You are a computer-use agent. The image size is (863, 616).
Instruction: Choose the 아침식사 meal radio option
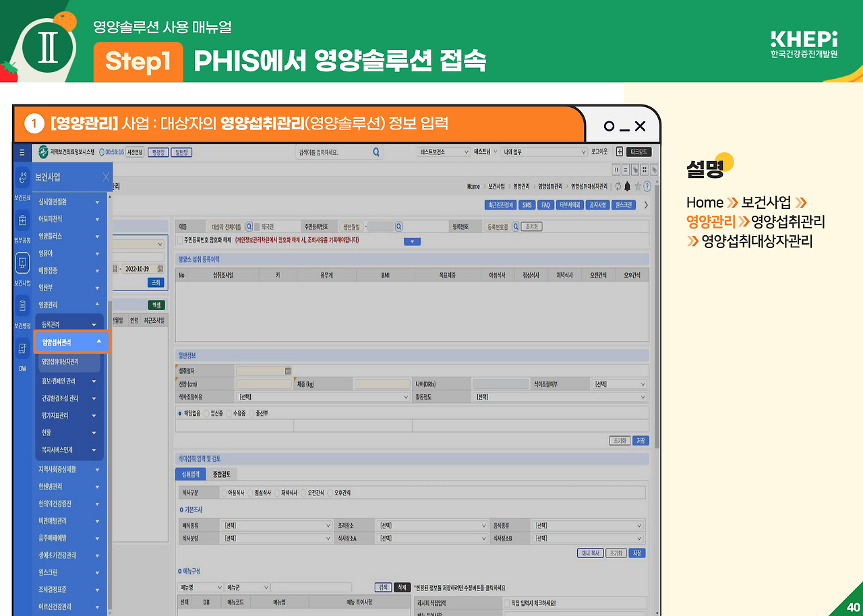pyautogui.click(x=223, y=493)
